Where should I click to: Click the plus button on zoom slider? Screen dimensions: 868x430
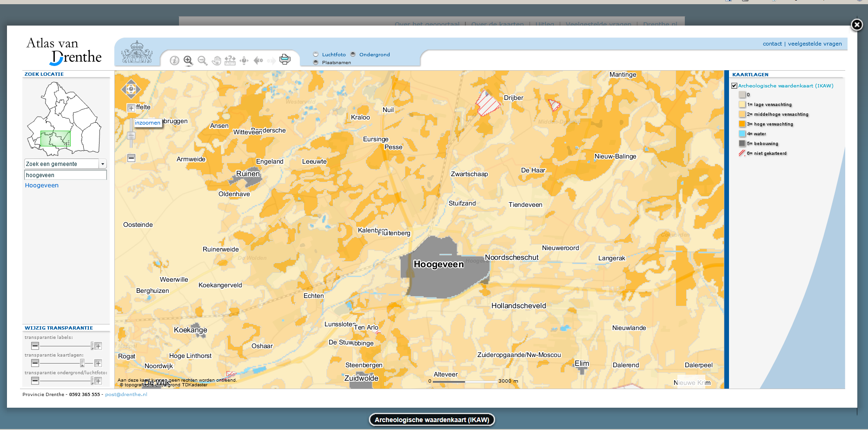[x=131, y=108]
